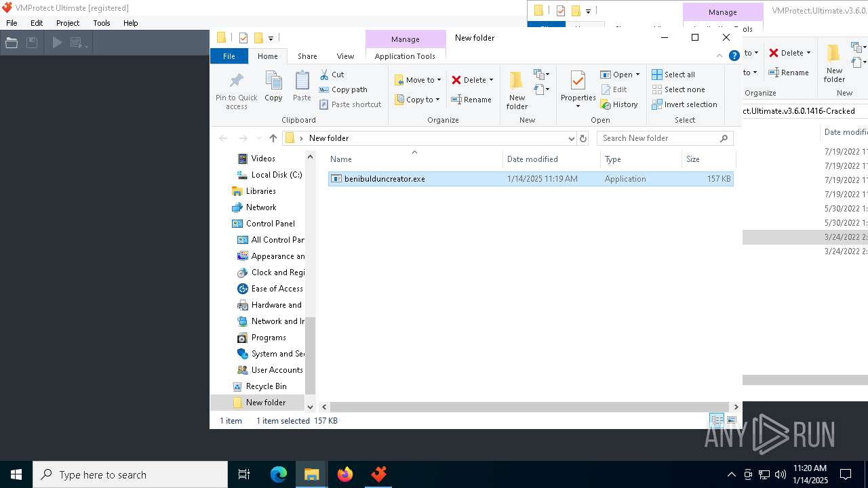
Task: Expand the Open button dropdown arrow
Action: [637, 75]
